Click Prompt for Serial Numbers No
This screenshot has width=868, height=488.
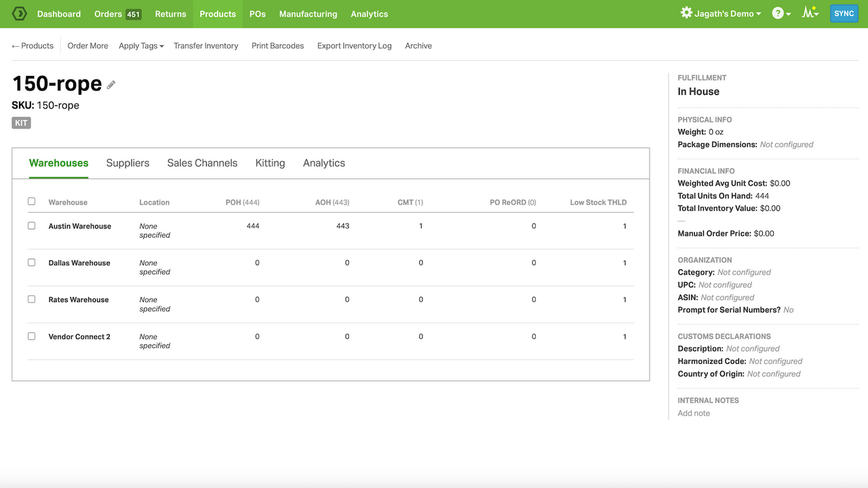(789, 310)
